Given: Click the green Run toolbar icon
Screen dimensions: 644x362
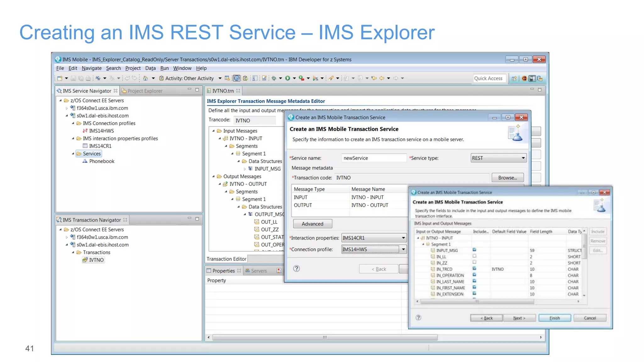Looking at the screenshot, I should tap(287, 78).
